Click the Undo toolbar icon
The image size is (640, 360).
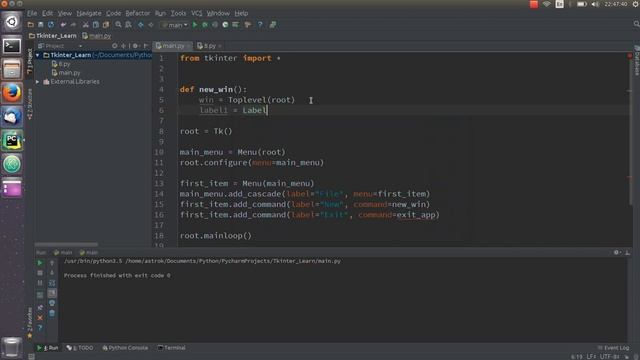click(63, 25)
